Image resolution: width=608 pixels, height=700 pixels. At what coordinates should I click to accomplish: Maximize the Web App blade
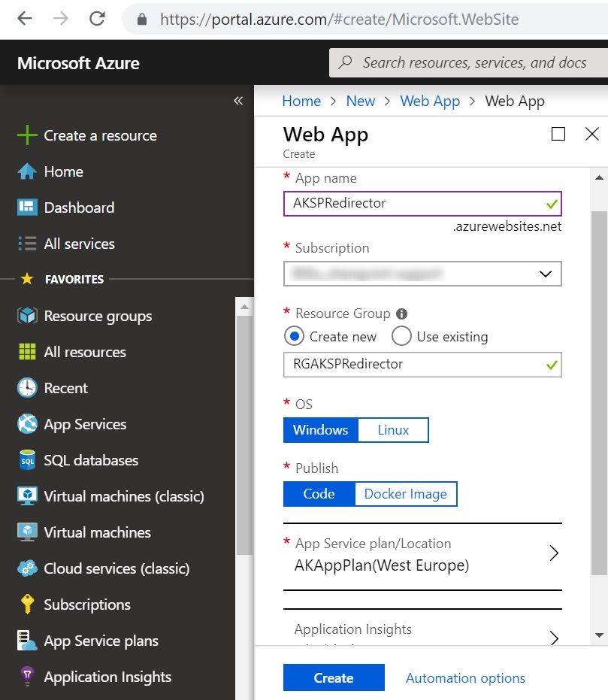pos(558,134)
